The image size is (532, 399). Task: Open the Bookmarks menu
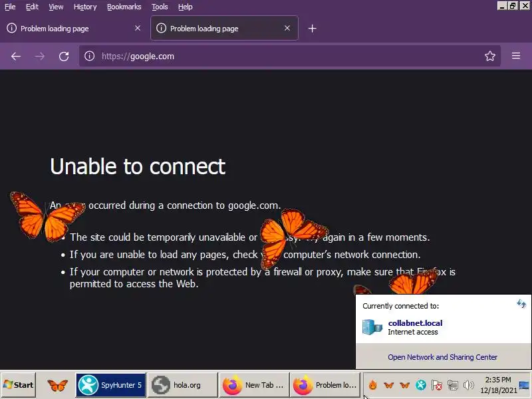[x=124, y=7]
